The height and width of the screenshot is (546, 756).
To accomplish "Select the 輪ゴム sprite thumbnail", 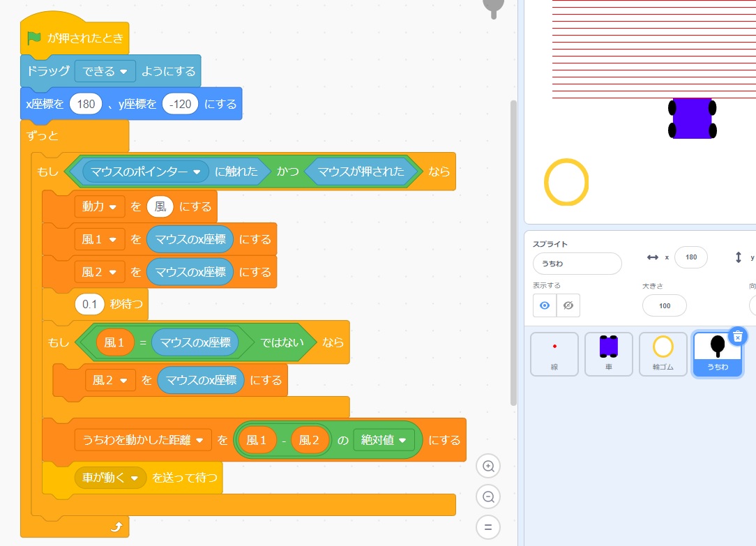I will (663, 354).
